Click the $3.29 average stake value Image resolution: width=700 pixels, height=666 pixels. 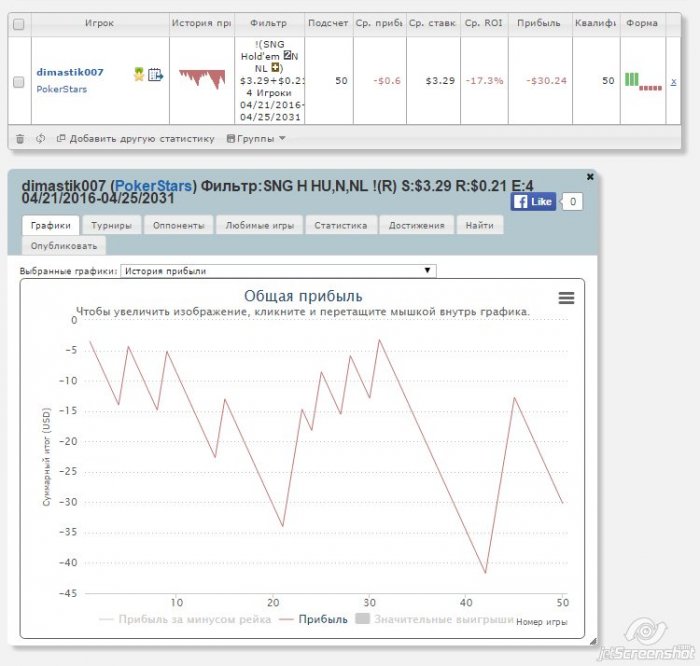[x=440, y=81]
